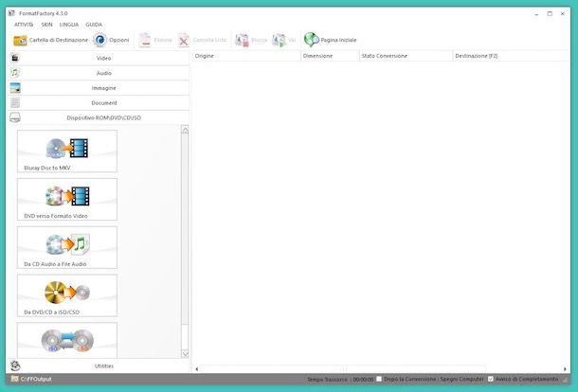Click the sidebar scroll up arrow

185,130
